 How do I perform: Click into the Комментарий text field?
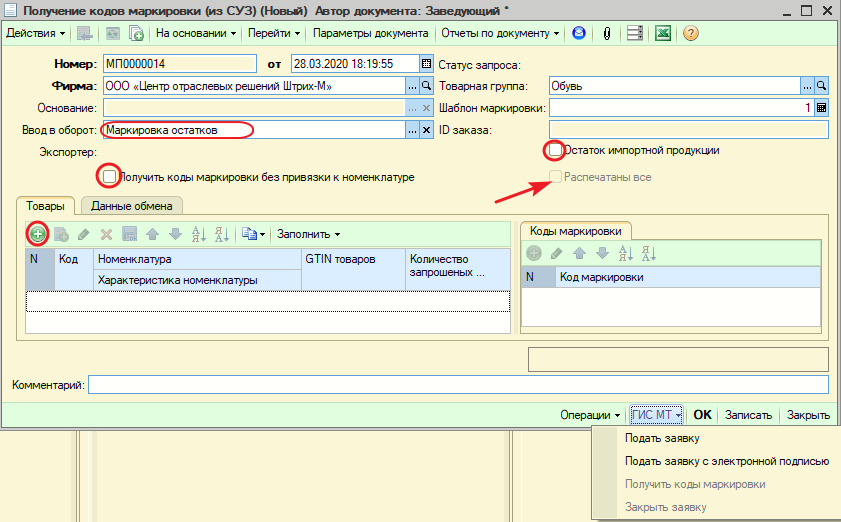[458, 385]
